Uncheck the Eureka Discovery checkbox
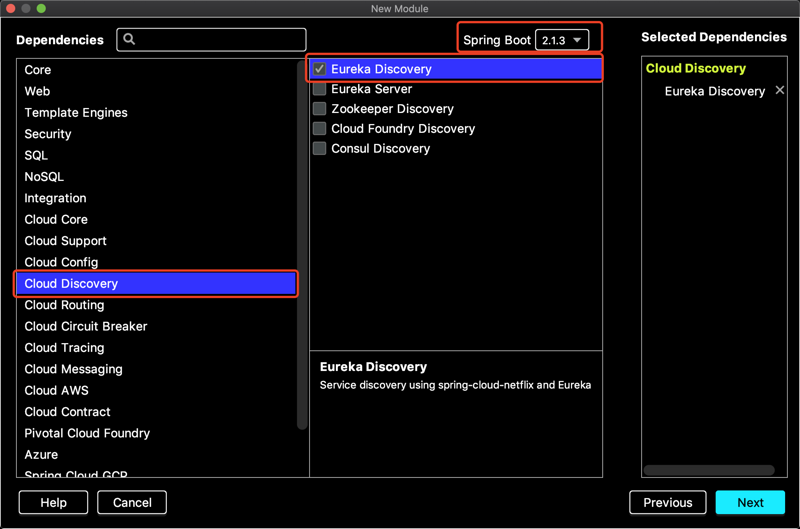The image size is (800, 529). [320, 69]
